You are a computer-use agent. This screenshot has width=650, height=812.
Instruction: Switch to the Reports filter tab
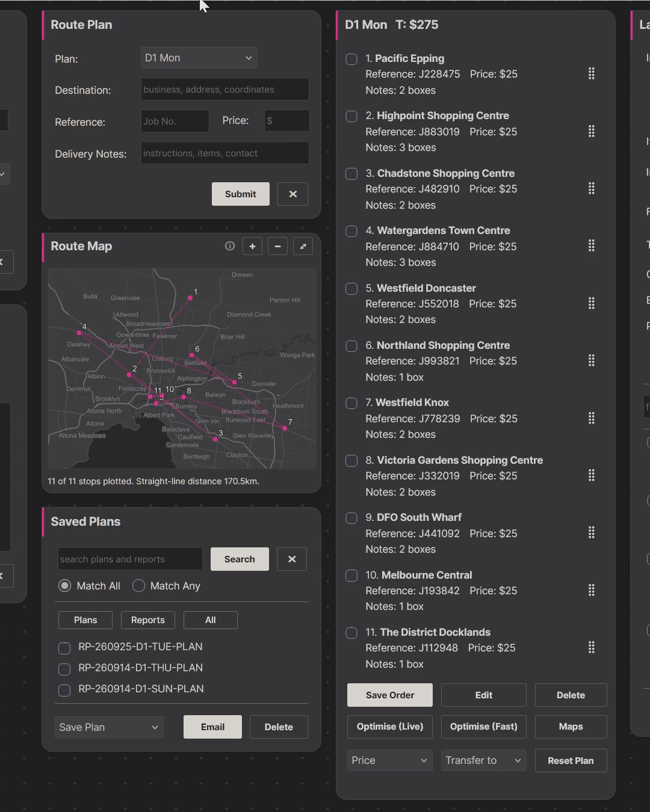[148, 620]
